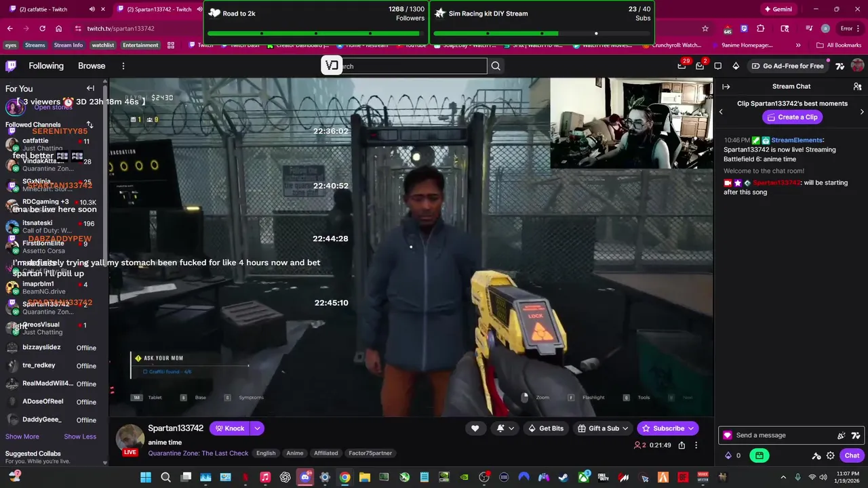Click the heart follow button
The image size is (868, 488).
[475, 428]
